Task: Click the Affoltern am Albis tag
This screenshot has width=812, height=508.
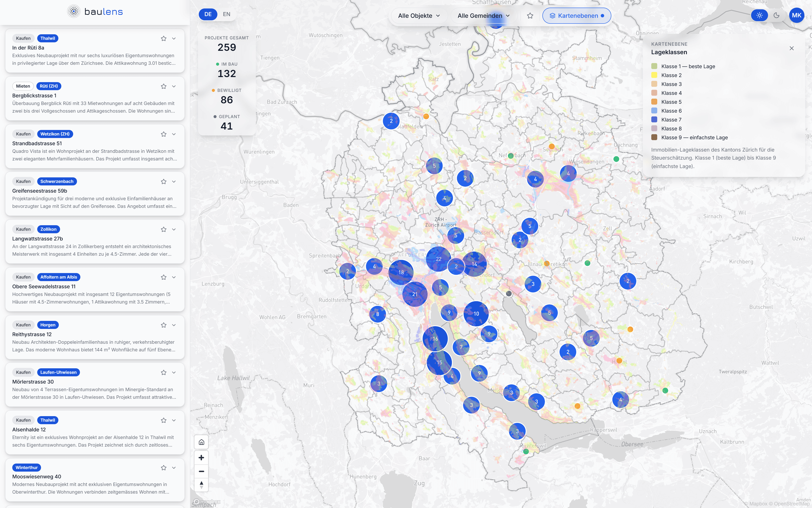Action: tap(58, 277)
